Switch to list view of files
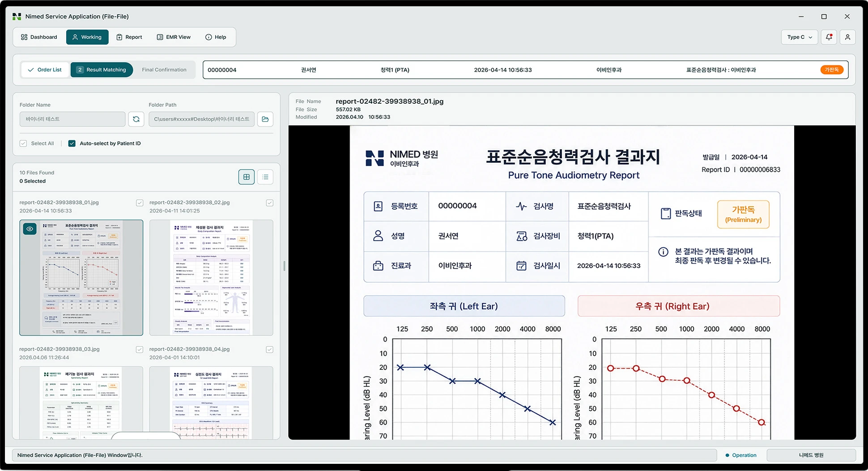This screenshot has height=471, width=868. tap(265, 177)
